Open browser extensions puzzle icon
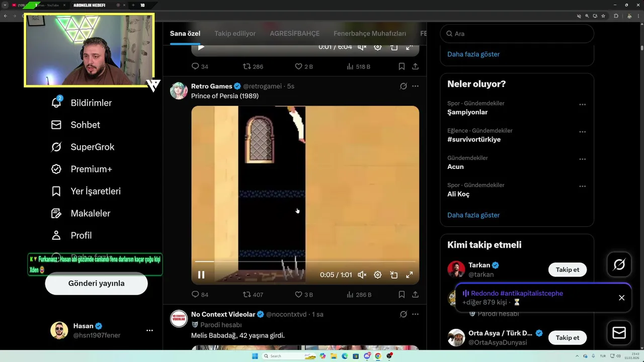Viewport: 644px width, 362px height. coord(616,16)
